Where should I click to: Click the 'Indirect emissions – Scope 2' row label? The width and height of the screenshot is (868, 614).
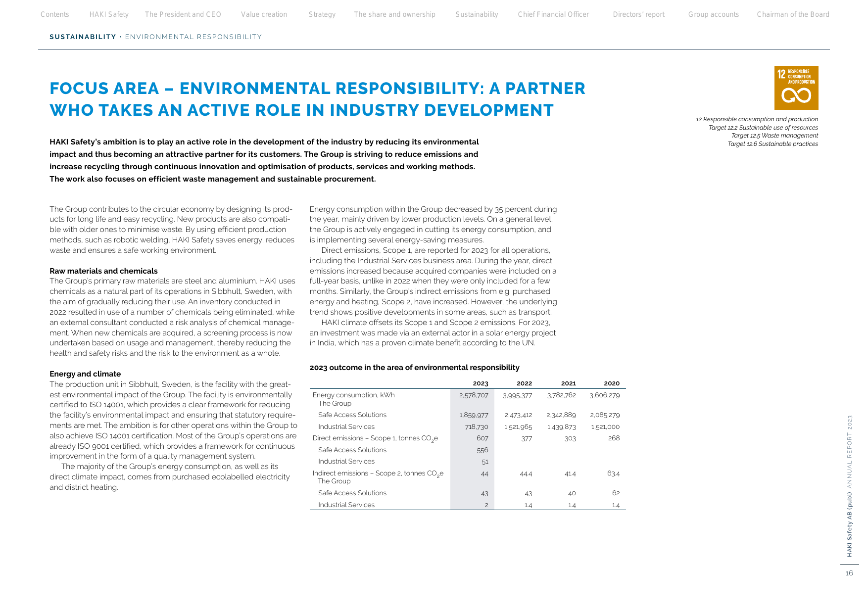378,473
